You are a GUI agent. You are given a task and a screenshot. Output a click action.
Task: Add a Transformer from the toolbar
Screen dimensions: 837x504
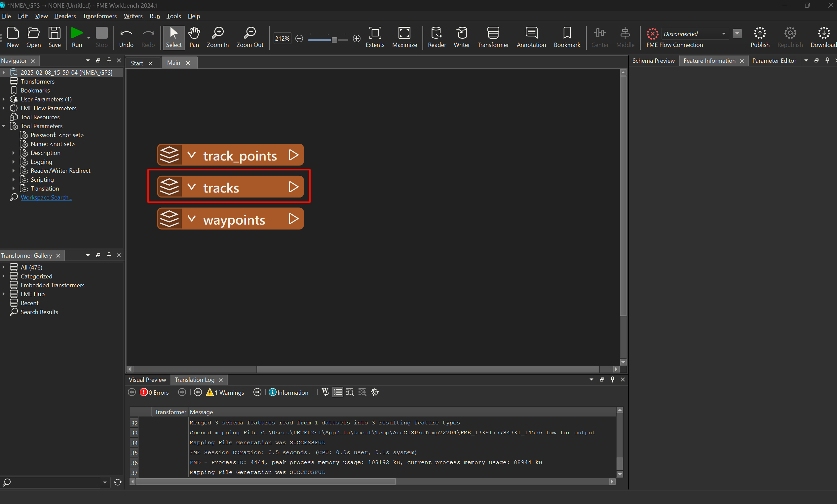pyautogui.click(x=493, y=37)
